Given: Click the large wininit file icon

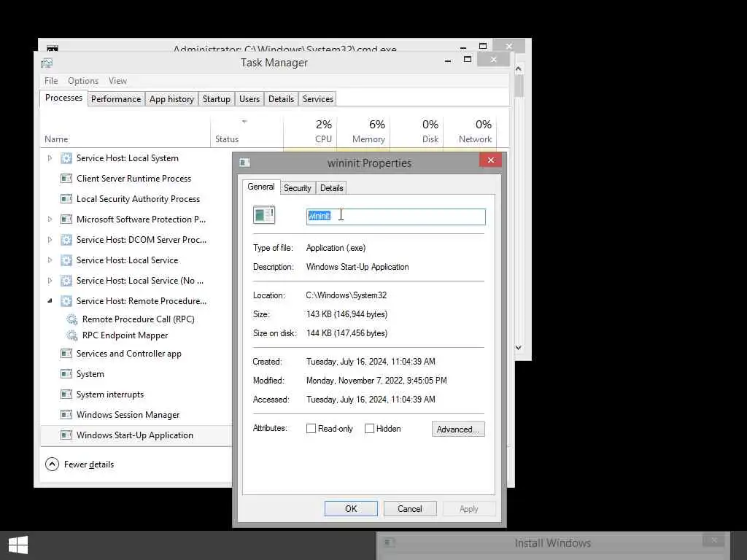Looking at the screenshot, I should 264,215.
